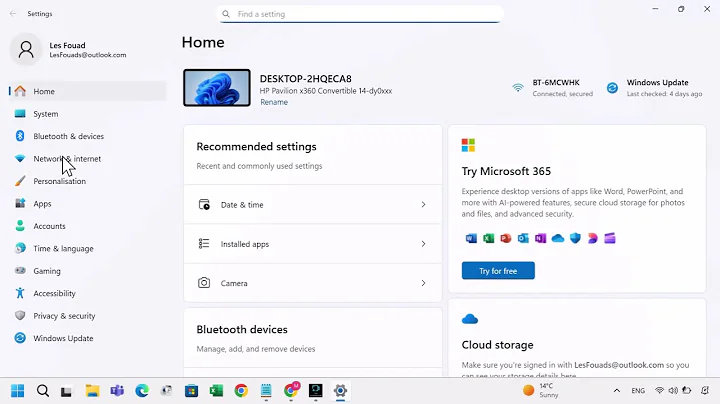Viewport: 720px width, 404px height.
Task: Click the Defender shield icon in the Microsoft 365 card
Action: click(575, 238)
